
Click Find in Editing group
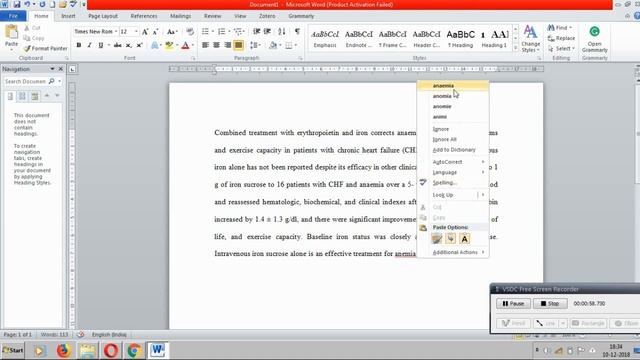coord(560,28)
